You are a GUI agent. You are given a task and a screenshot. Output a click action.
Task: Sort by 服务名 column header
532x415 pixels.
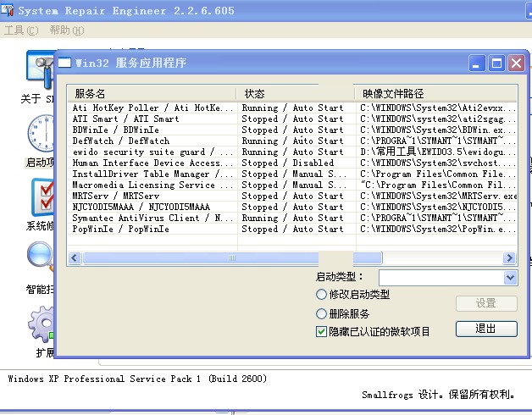152,94
